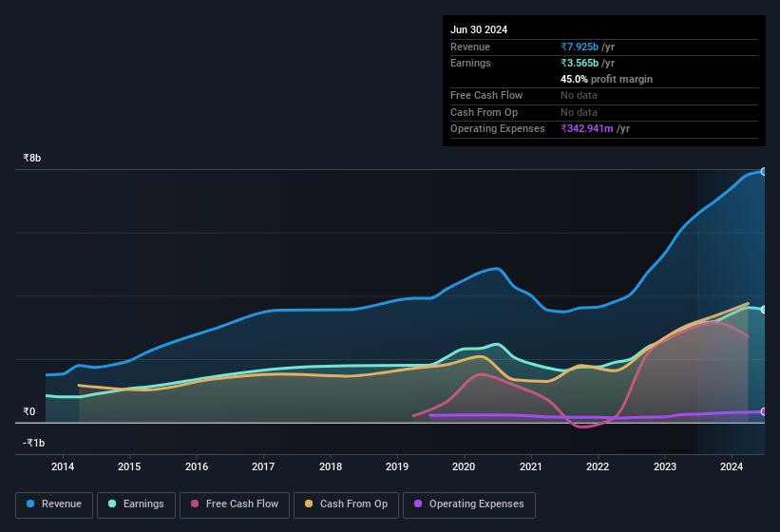Click the ₹3.565b earnings value in tooltip
The image size is (780, 532).
pos(580,63)
